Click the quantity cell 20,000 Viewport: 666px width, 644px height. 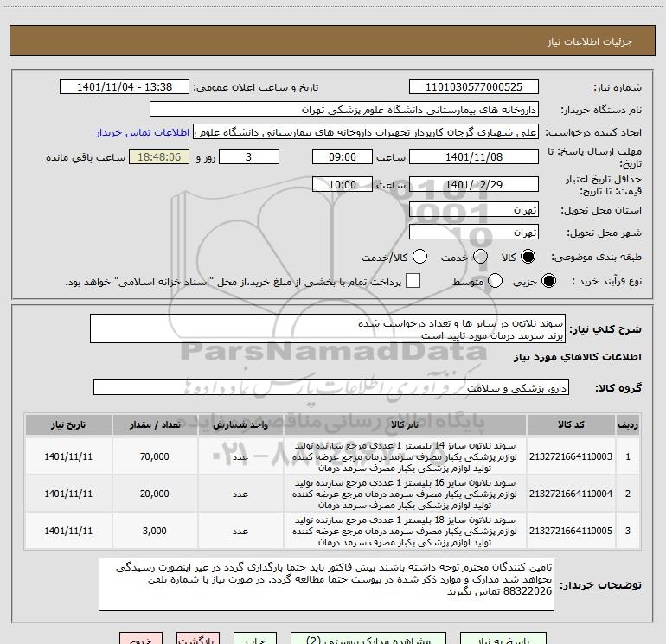click(x=155, y=494)
